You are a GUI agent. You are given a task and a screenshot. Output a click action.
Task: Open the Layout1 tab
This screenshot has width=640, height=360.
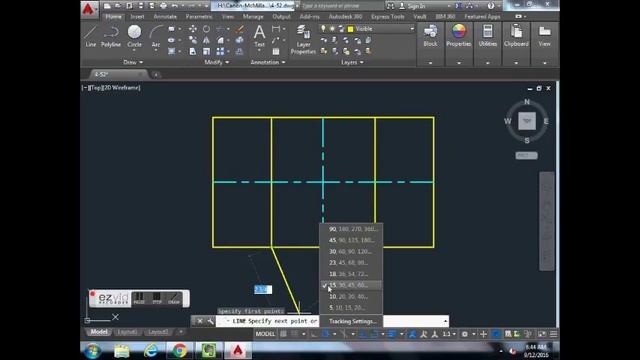coord(127,332)
